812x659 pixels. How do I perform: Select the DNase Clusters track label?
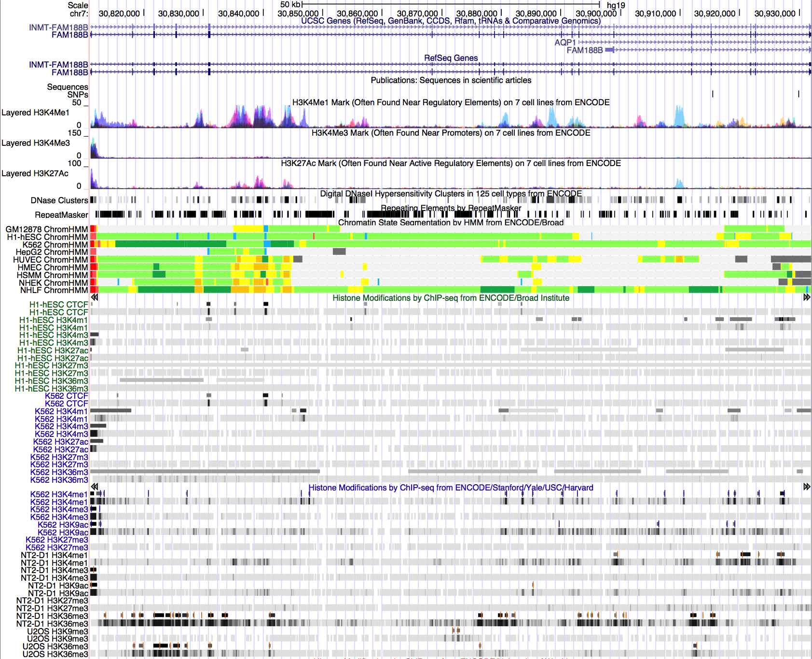point(59,200)
